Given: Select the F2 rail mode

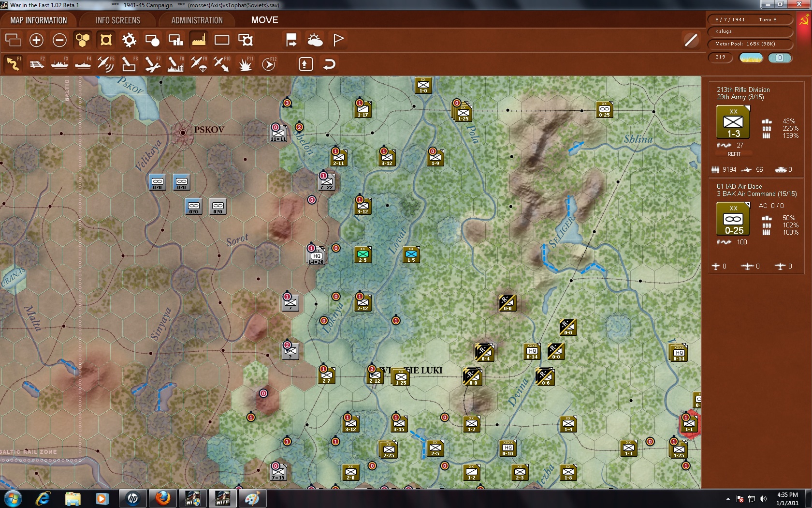Looking at the screenshot, I should point(36,64).
